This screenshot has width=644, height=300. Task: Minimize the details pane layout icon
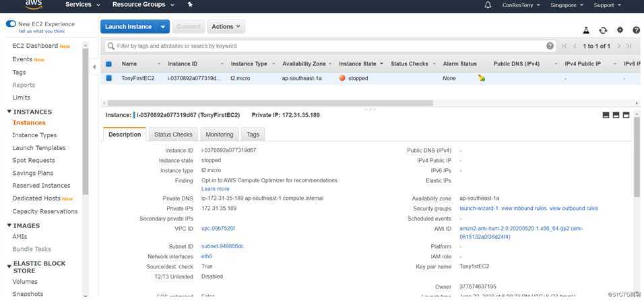[606, 115]
